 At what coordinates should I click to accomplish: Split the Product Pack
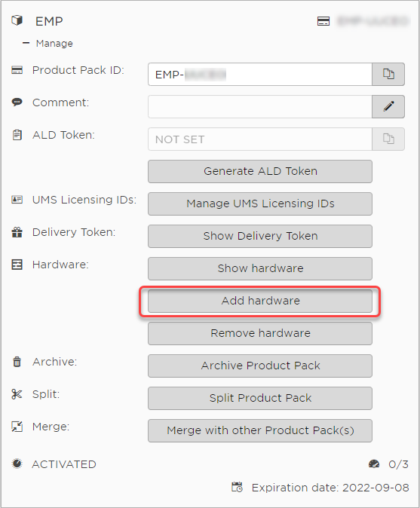click(x=260, y=398)
